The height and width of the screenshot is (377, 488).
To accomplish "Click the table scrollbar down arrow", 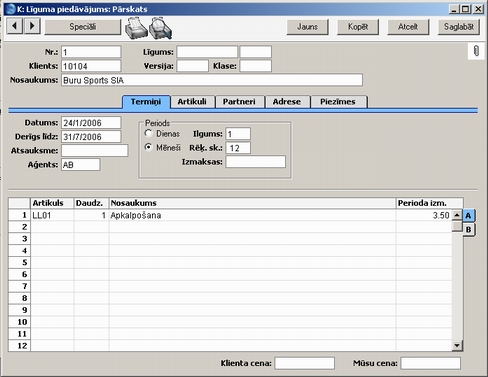I will pyautogui.click(x=457, y=346).
